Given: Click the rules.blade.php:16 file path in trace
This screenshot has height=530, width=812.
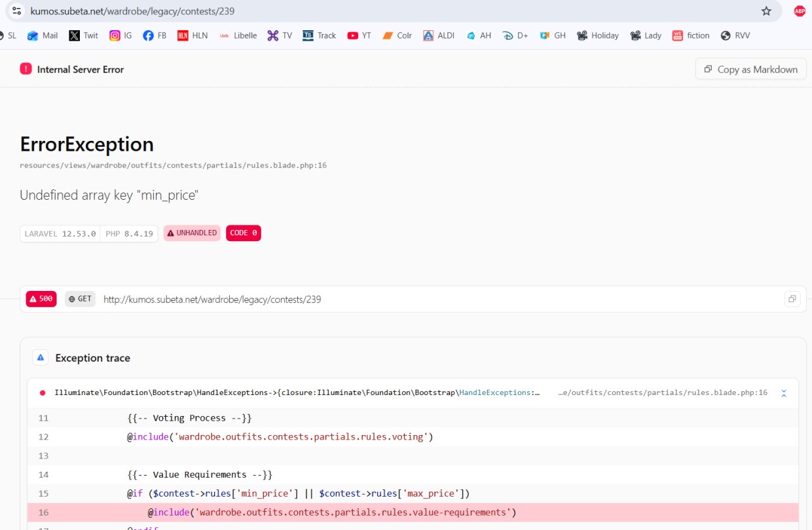Looking at the screenshot, I should coord(662,393).
